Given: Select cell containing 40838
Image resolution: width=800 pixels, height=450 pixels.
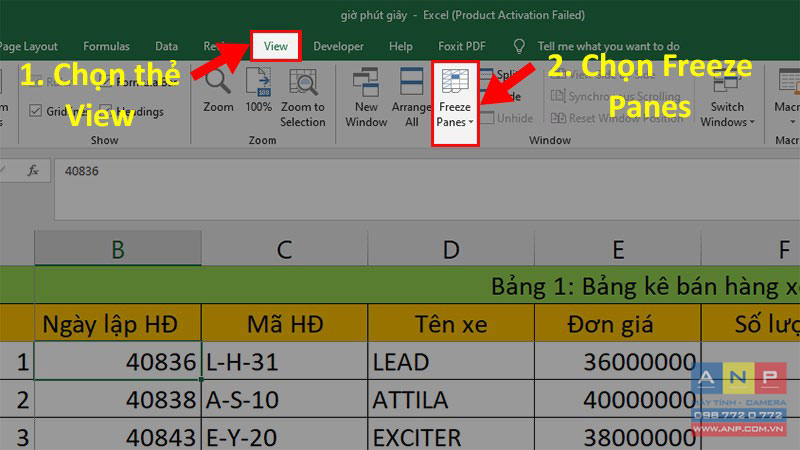Looking at the screenshot, I should click(118, 399).
